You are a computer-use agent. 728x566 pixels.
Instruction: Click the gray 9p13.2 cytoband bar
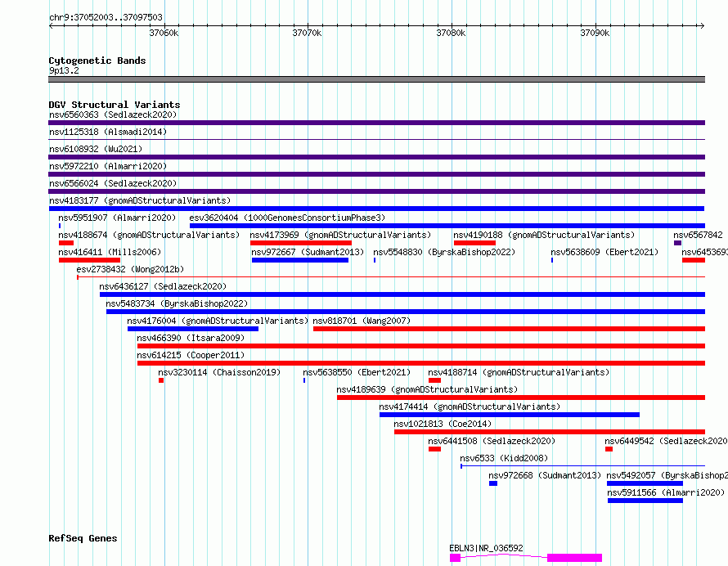(x=376, y=79)
